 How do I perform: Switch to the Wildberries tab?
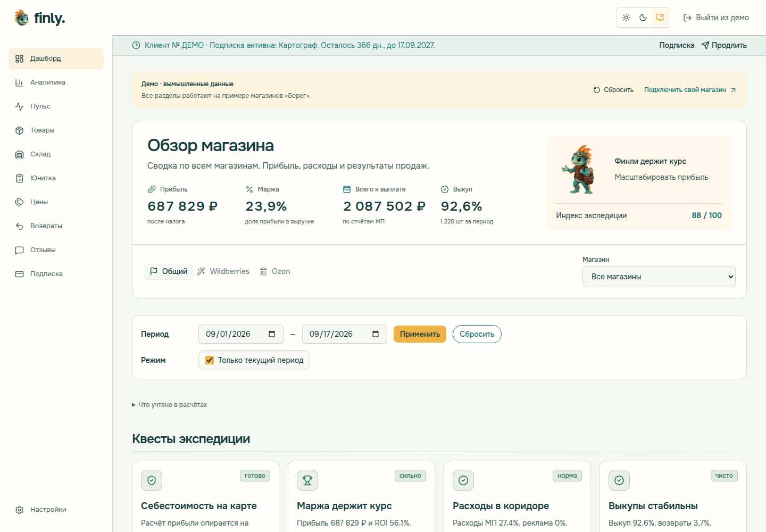point(223,271)
